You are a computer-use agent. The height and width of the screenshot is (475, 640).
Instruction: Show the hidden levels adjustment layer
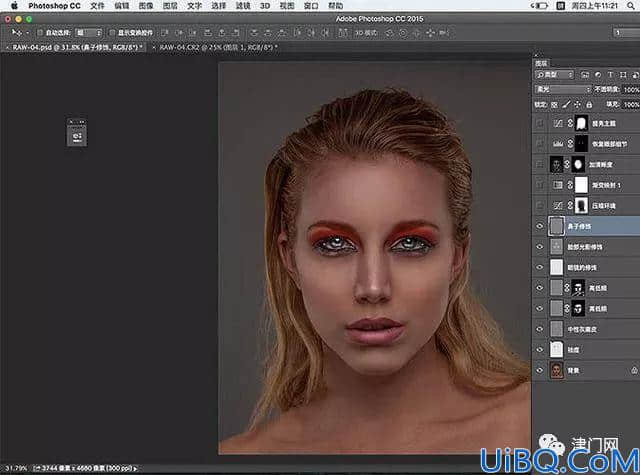(x=540, y=144)
